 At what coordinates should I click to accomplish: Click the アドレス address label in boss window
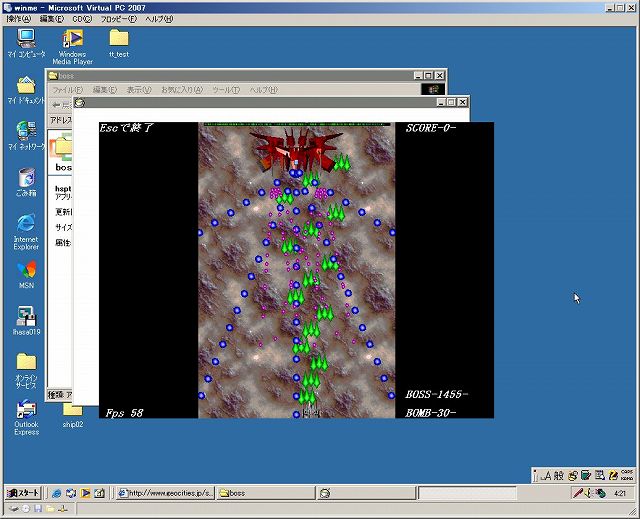coord(61,120)
